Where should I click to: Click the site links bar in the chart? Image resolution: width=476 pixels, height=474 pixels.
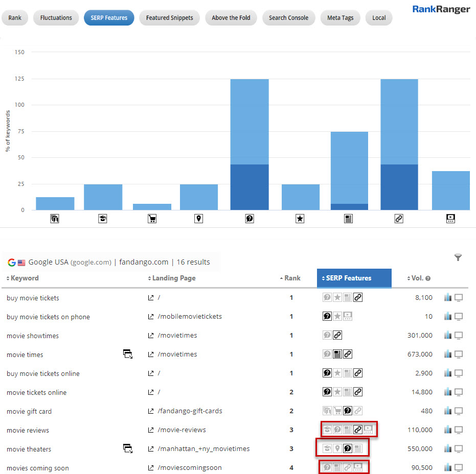tap(399, 145)
